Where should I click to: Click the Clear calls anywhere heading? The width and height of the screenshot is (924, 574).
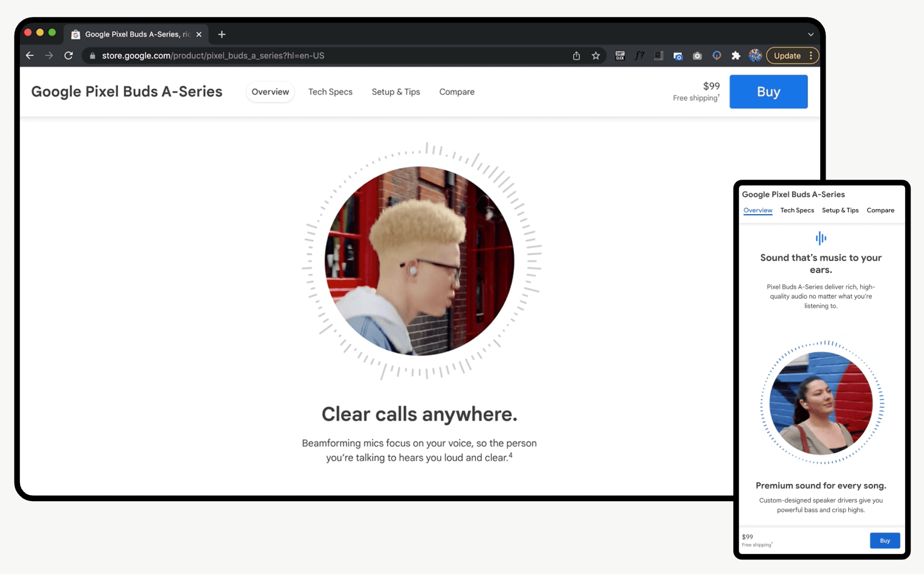[x=420, y=414]
